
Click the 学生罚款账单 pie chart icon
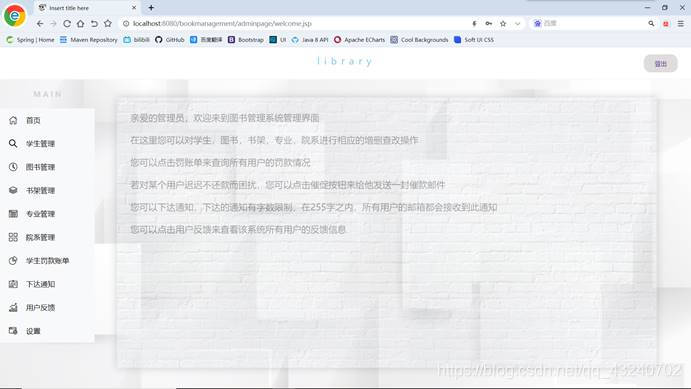13,260
